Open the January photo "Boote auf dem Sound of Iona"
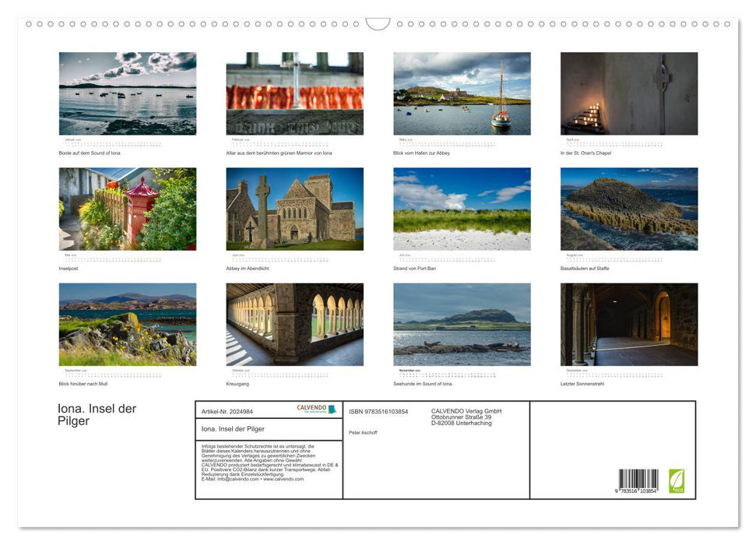Image resolution: width=756 pixels, height=545 pixels. coord(127,93)
